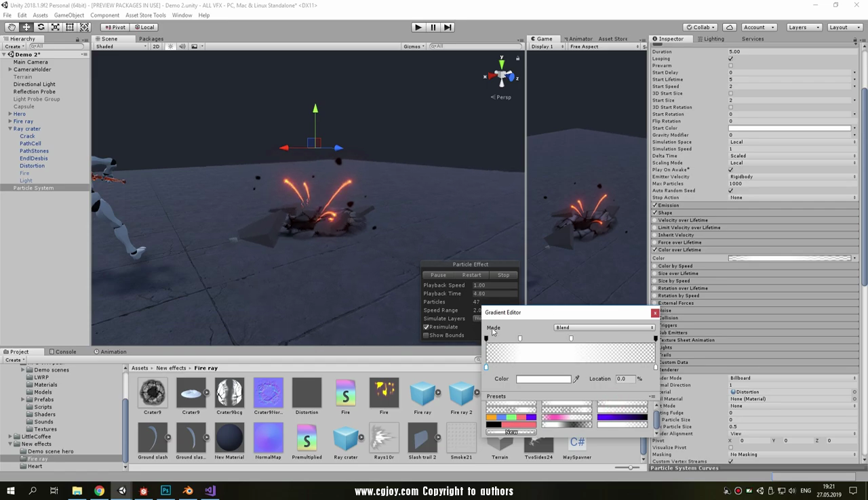Viewport: 868px width, 500px height.
Task: Open the cloud Services icon
Action: (730, 27)
